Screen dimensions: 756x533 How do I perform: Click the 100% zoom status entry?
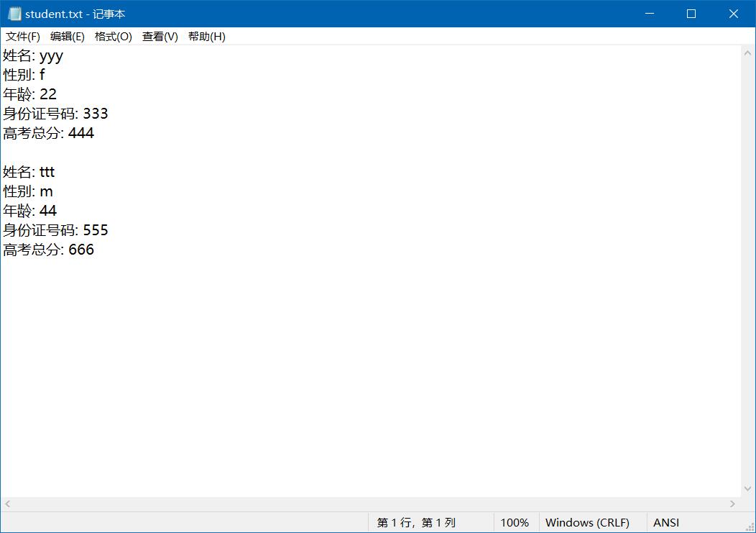coord(515,523)
